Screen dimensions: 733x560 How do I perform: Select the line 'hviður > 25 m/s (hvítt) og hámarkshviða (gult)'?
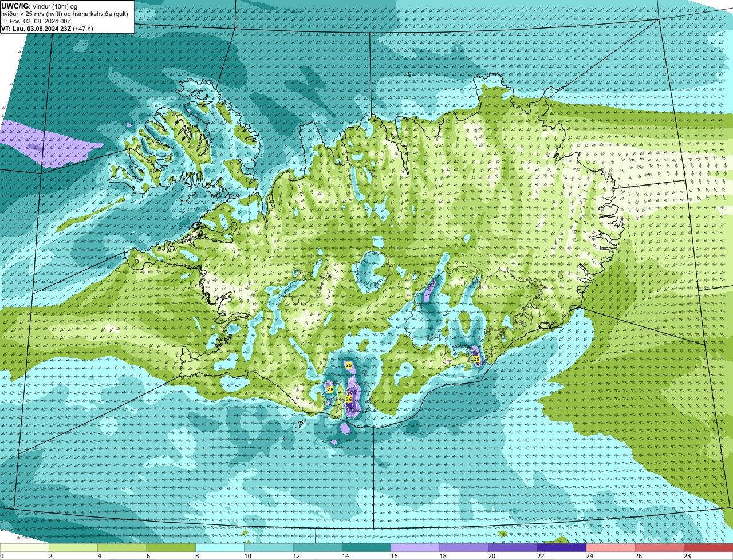click(64, 13)
